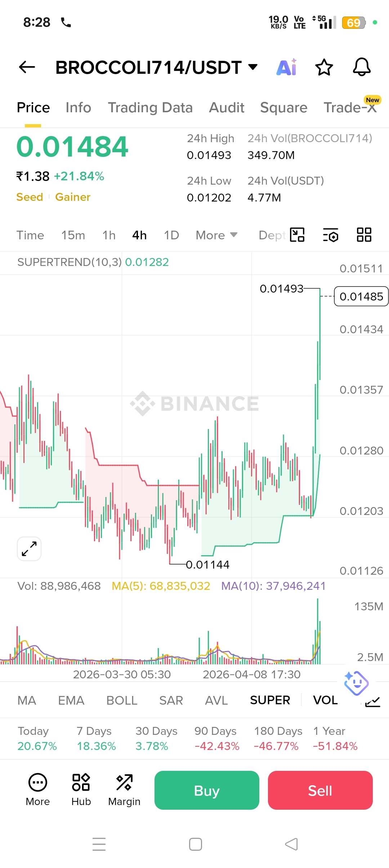389x868 pixels.
Task: Open the Square tab
Action: pyautogui.click(x=284, y=108)
